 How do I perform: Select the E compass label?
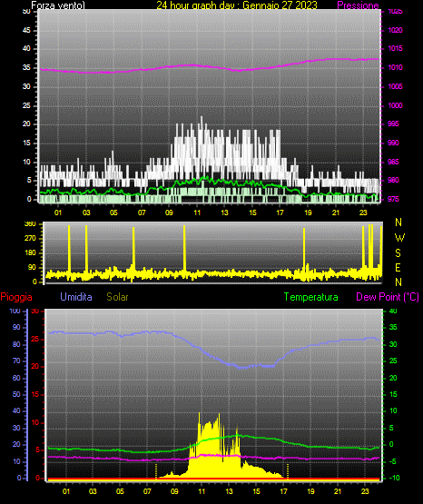click(398, 267)
